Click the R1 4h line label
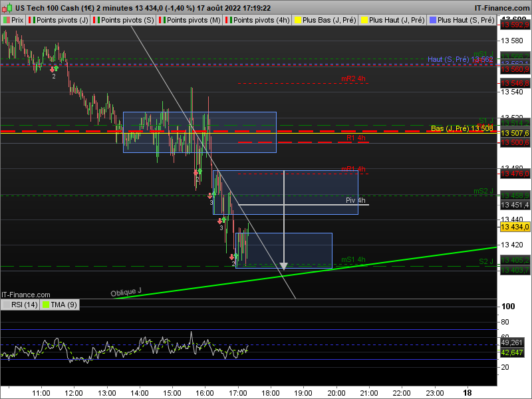The image size is (532, 399). pos(356,138)
